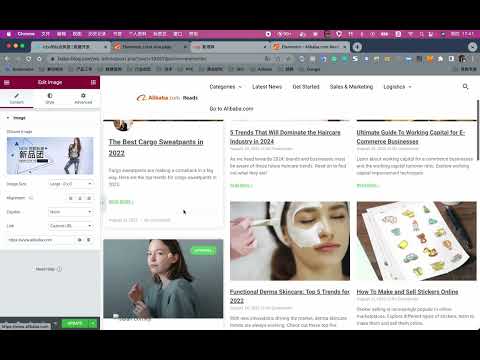Switch to the Style tab
480x360 pixels.
(x=50, y=99)
